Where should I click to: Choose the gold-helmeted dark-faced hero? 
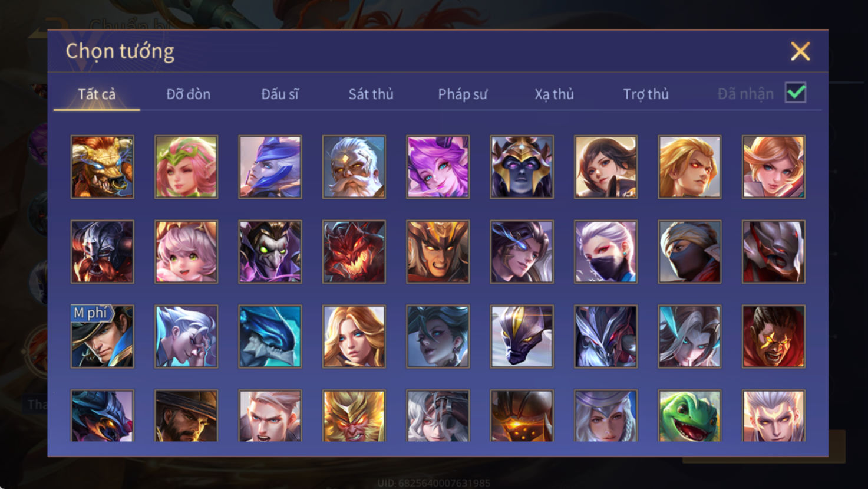click(522, 167)
